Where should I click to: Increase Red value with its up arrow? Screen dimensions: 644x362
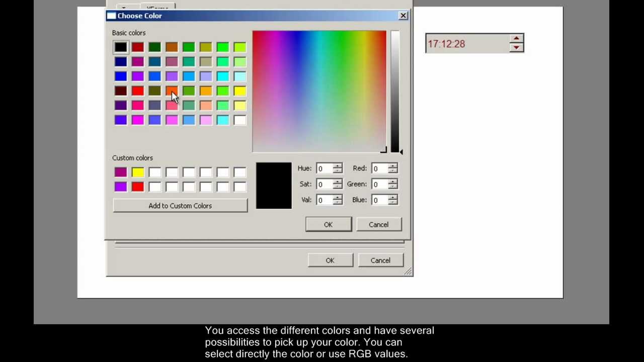click(x=393, y=165)
